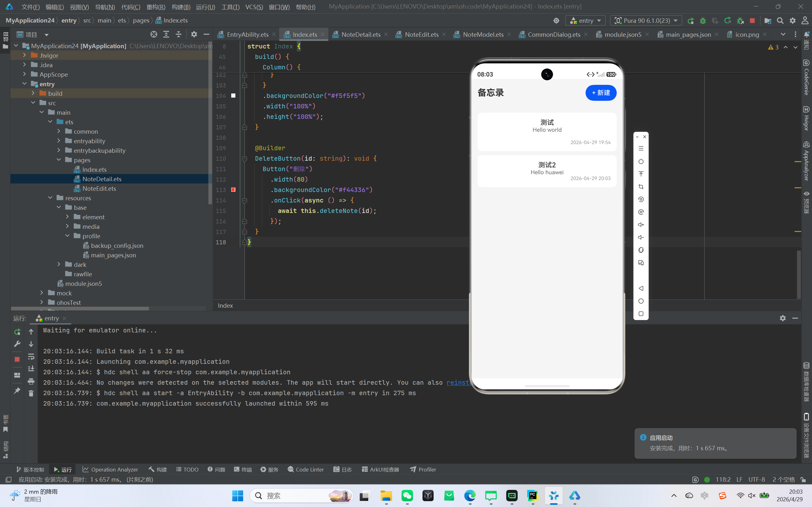Collapse the resources folder
This screenshot has width=812, height=507.
[x=50, y=198]
